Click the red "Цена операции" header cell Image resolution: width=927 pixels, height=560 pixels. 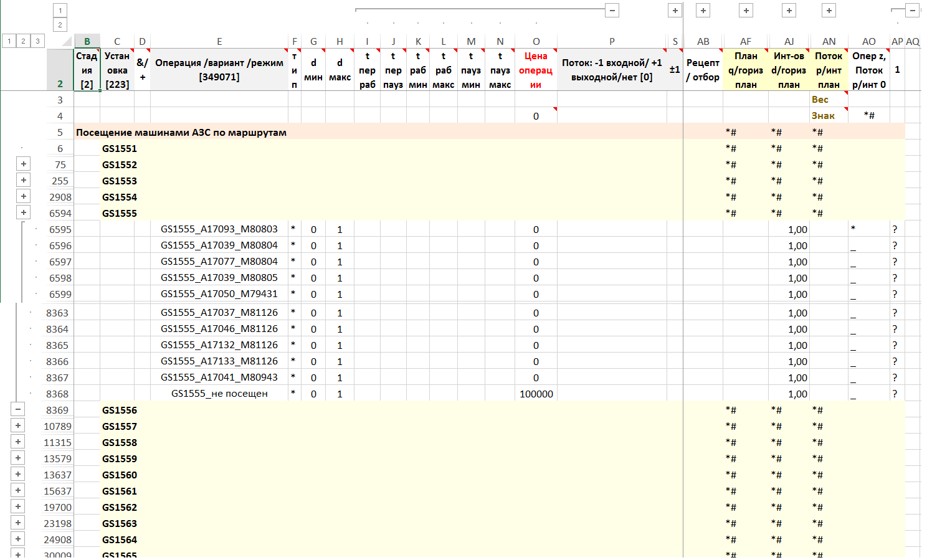(x=536, y=70)
